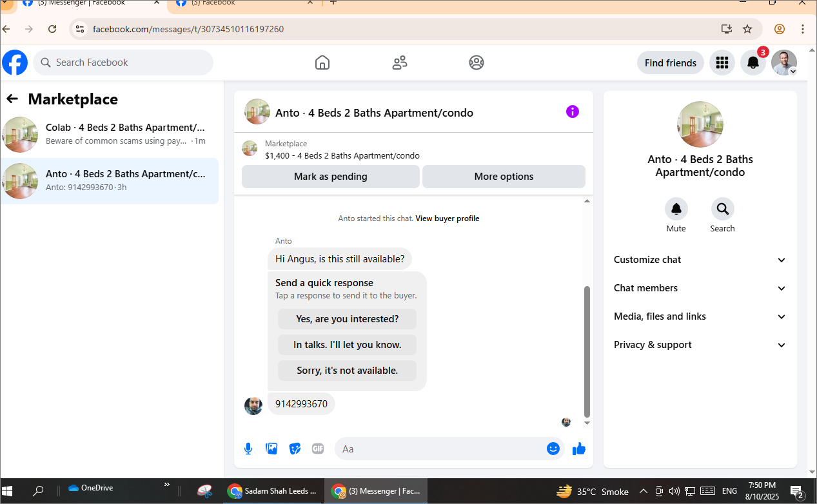View site information icon in address bar
Viewport: 817px width, 504px height.
80,29
